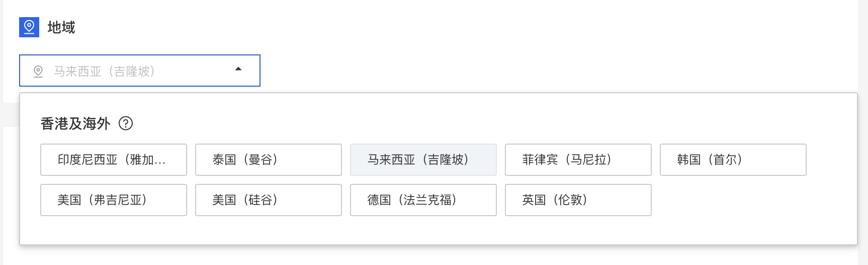Select 印度尼西亚（雅加达）region option

tap(114, 160)
